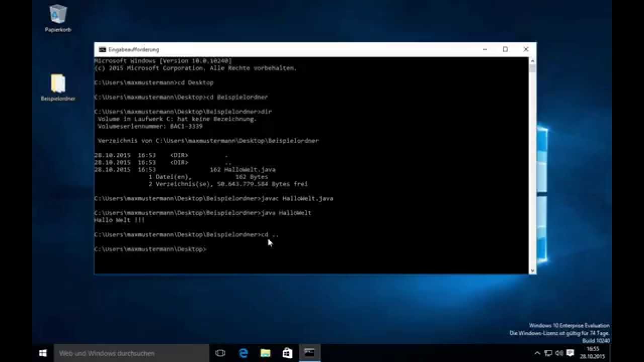Click the '(c) 2015 Microsoft Corporation' copyright line

click(195, 68)
